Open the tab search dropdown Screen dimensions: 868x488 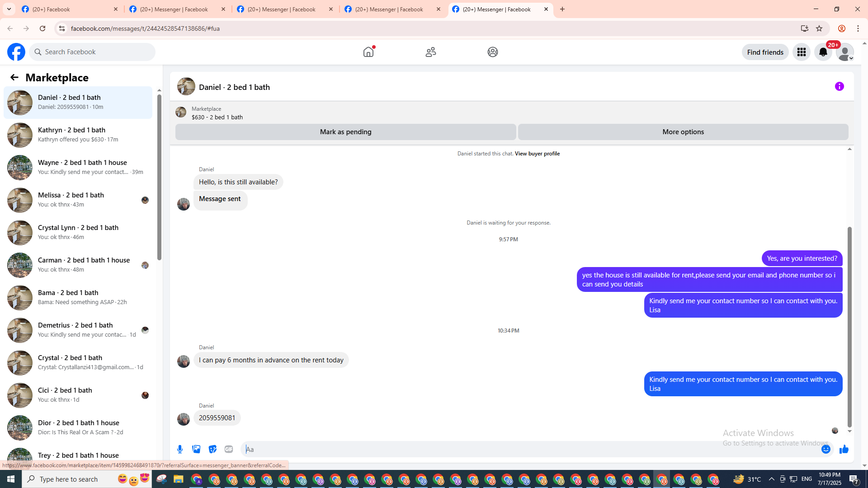click(9, 9)
